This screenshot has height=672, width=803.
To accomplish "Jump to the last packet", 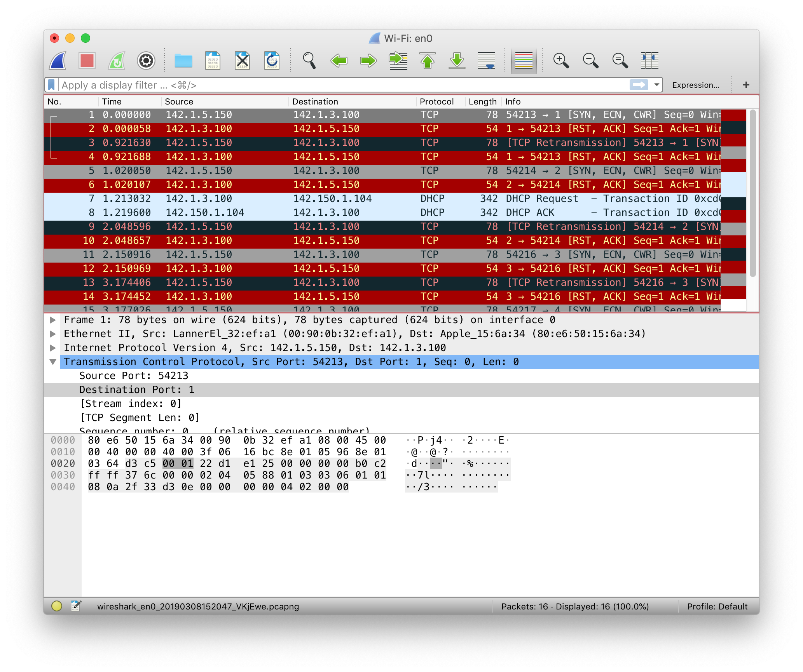I will [x=457, y=61].
